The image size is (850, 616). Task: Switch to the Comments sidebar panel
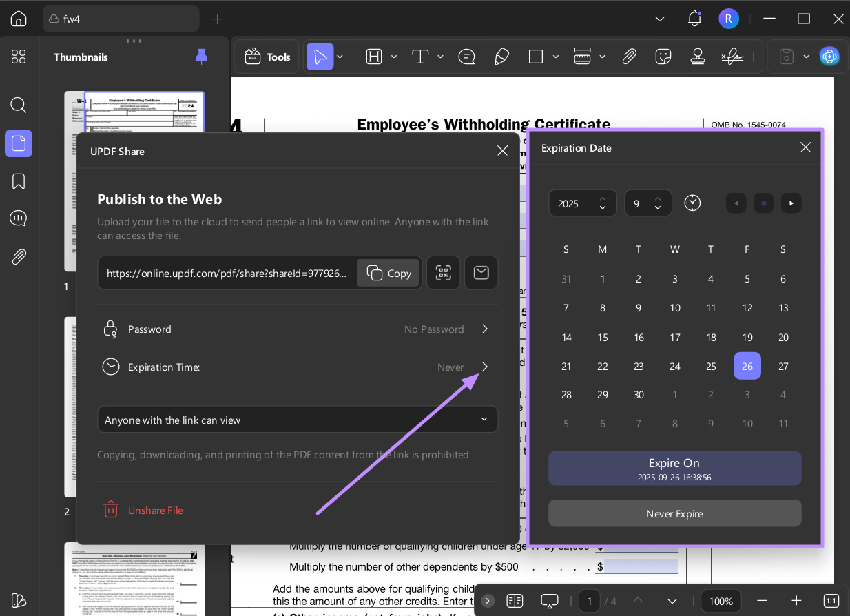coord(19,218)
